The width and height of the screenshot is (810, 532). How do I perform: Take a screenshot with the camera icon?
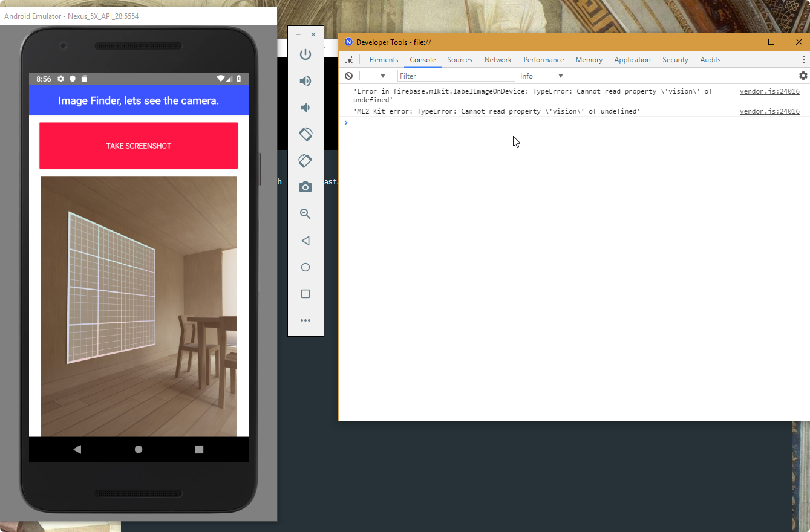(305, 187)
